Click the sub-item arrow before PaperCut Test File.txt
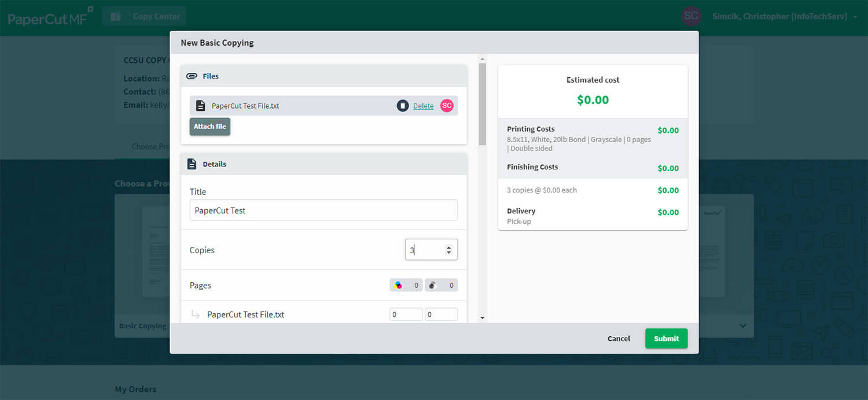The height and width of the screenshot is (400, 868). coord(196,315)
